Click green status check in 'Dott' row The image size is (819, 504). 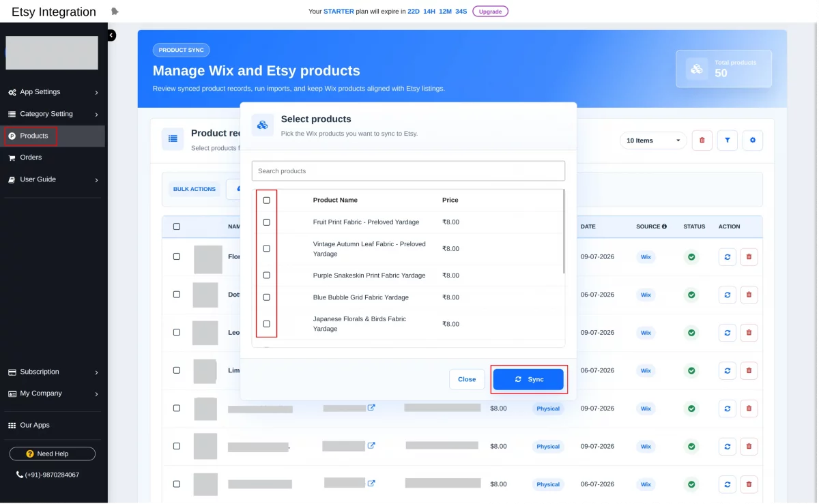pyautogui.click(x=691, y=295)
